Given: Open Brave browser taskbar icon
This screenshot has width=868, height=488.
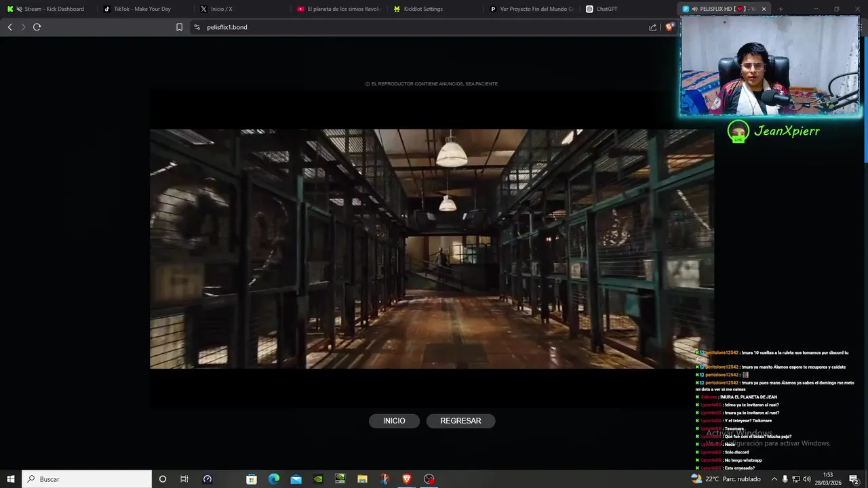Looking at the screenshot, I should (x=407, y=479).
